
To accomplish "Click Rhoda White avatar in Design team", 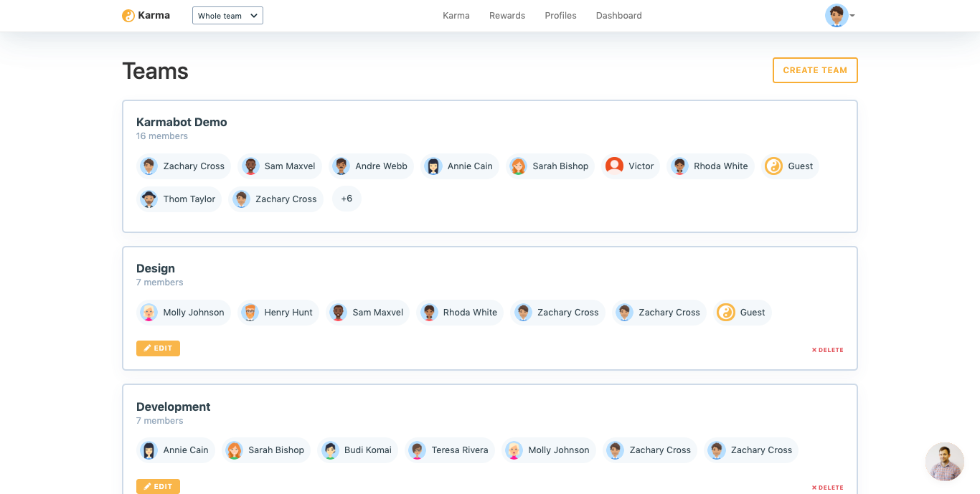I will [429, 313].
